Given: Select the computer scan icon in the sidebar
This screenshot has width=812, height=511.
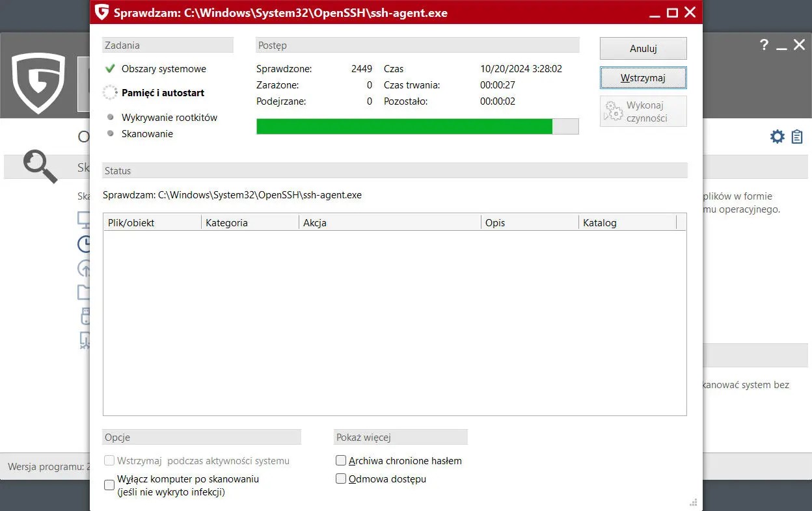Looking at the screenshot, I should (85, 219).
